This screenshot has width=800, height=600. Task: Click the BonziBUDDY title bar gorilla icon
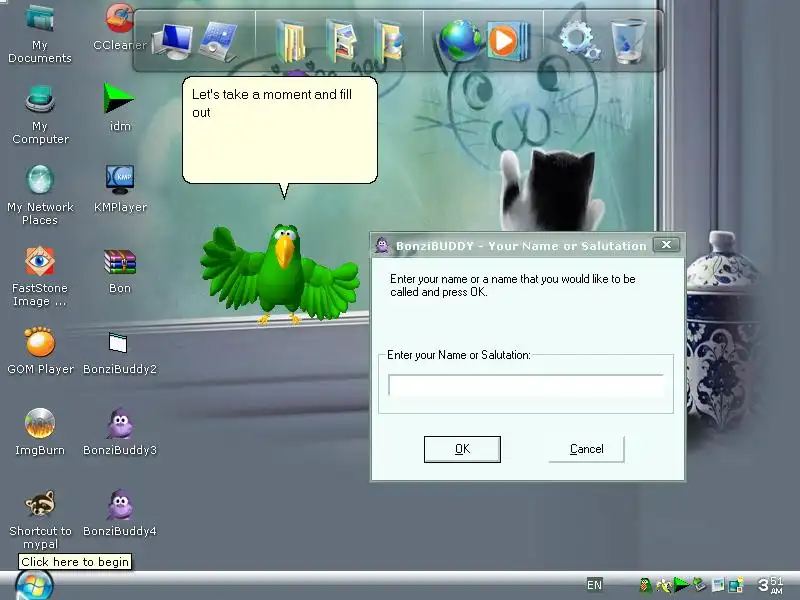(382, 245)
